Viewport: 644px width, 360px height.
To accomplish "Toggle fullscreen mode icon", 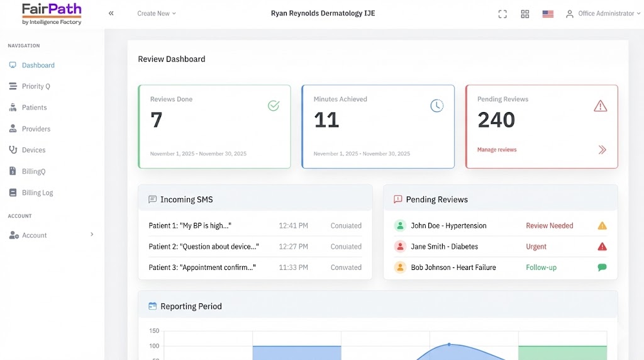I will click(502, 14).
